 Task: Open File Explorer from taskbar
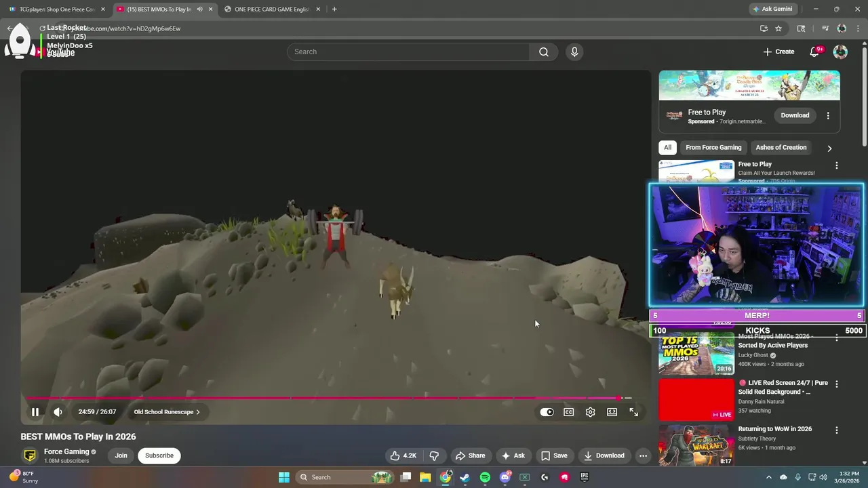(x=425, y=477)
